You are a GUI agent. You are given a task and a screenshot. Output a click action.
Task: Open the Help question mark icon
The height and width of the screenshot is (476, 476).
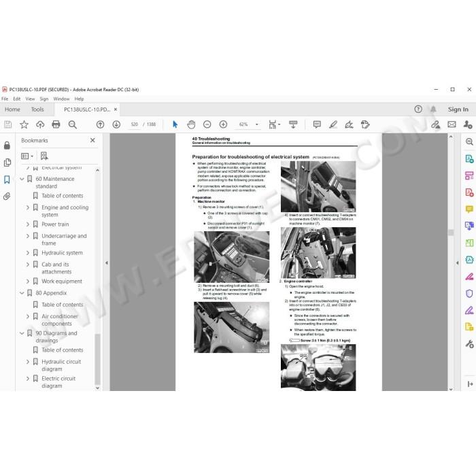(x=418, y=109)
